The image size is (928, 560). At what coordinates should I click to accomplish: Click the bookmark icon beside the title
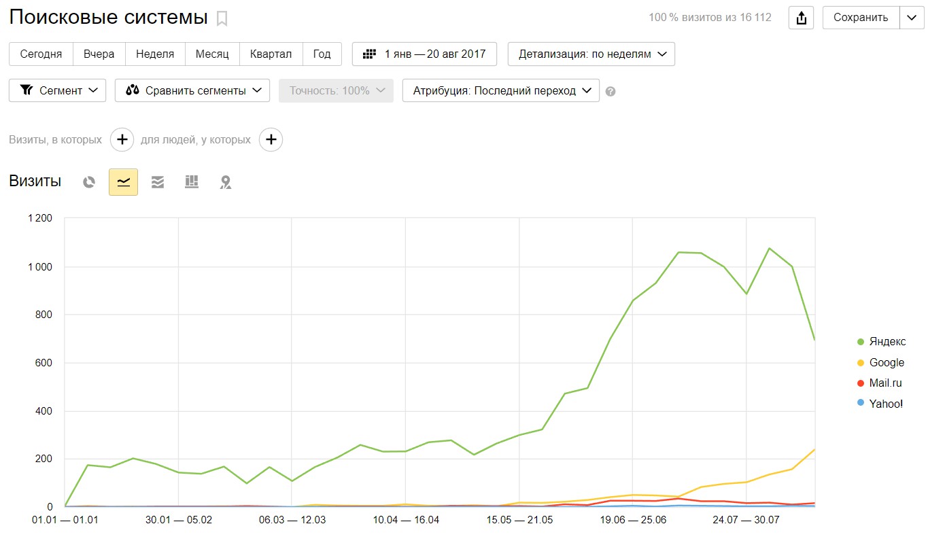[x=222, y=19]
